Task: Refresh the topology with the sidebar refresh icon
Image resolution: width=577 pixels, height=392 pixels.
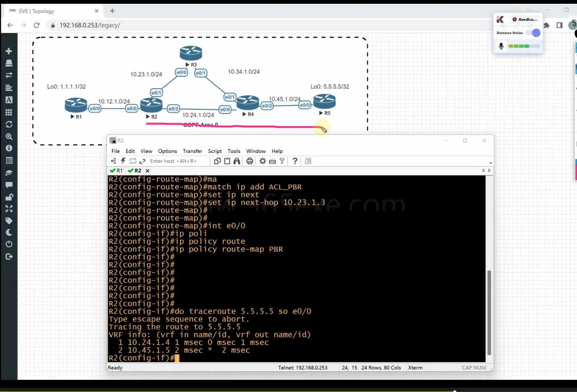Action: click(9, 124)
